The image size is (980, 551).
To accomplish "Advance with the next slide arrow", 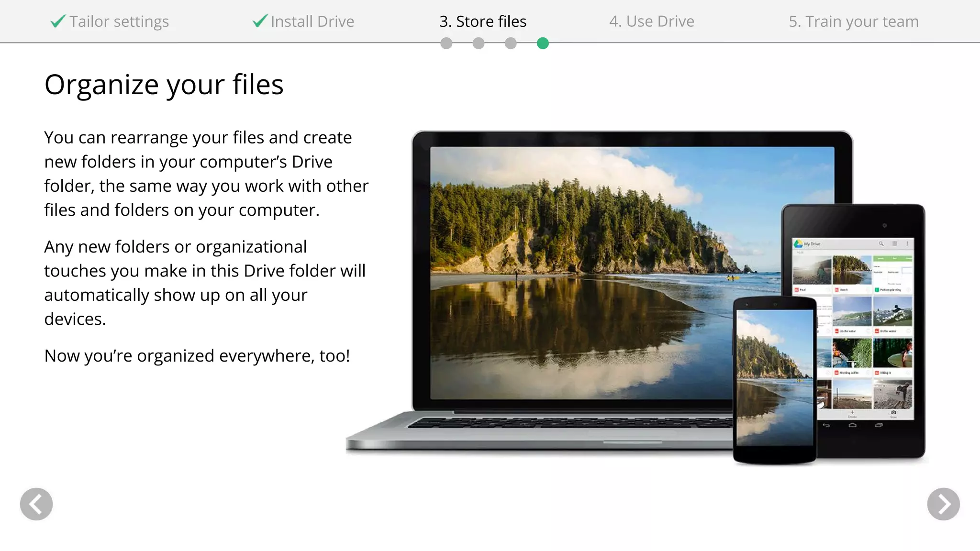I will pos(943,504).
